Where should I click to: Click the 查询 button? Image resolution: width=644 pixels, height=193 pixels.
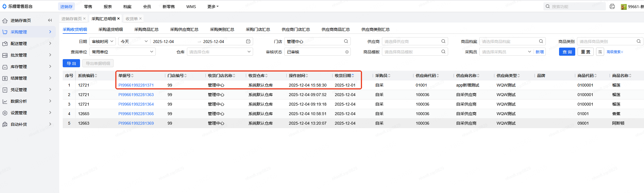567,52
